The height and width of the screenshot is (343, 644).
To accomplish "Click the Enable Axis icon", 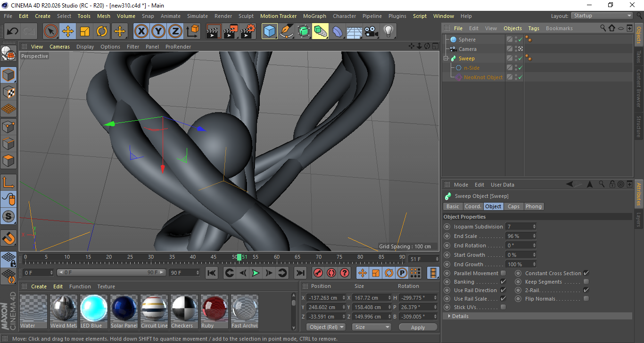I will 8,182.
